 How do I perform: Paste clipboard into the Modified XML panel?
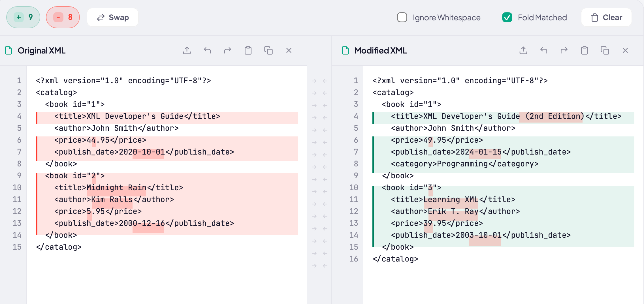coord(585,50)
